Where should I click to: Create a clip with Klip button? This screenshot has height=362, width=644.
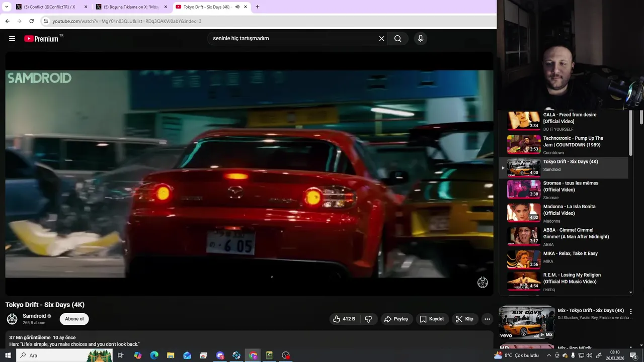[464, 319]
